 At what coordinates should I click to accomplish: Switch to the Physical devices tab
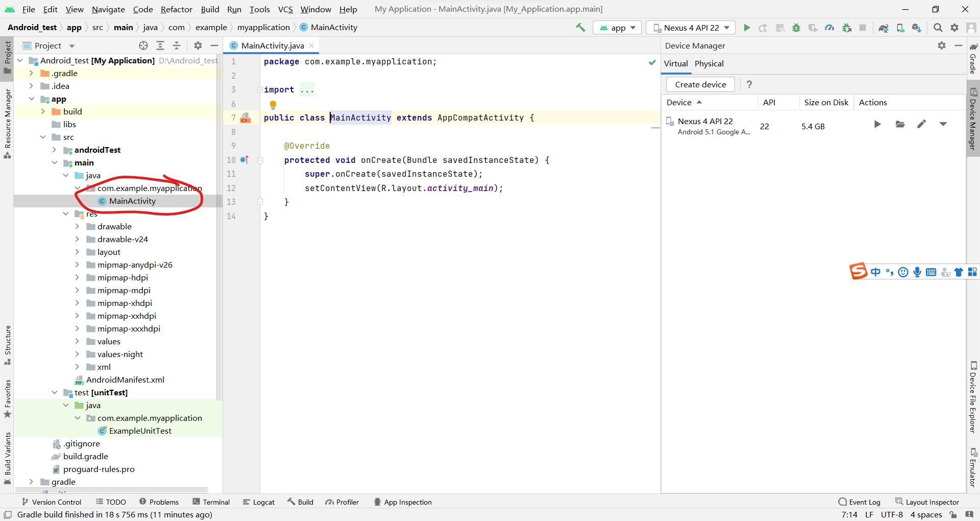click(x=709, y=63)
